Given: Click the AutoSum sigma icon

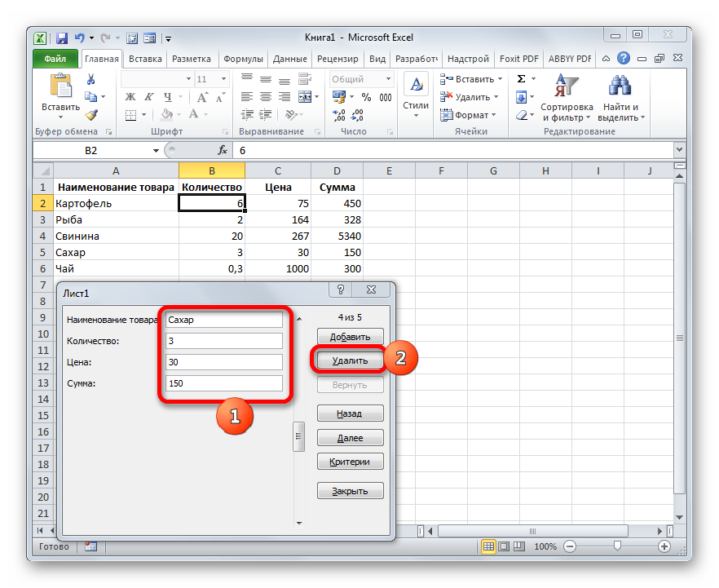Looking at the screenshot, I should pos(521,79).
